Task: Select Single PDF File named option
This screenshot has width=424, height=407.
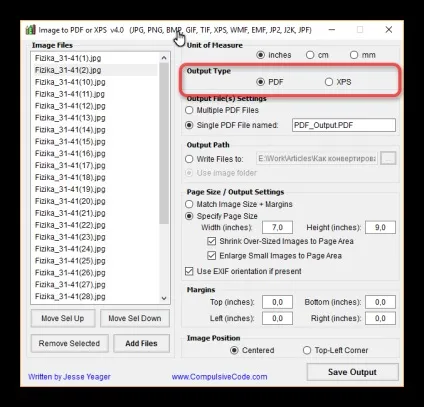Action: pyautogui.click(x=232, y=125)
